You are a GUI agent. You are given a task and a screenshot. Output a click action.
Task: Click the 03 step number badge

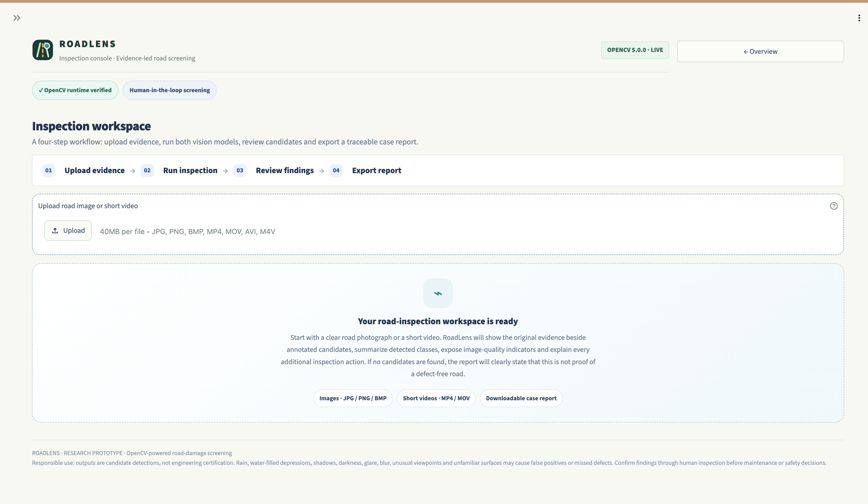(240, 171)
